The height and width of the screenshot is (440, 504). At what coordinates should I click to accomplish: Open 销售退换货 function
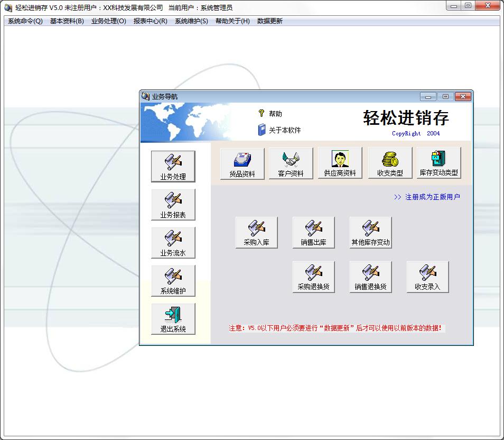click(x=371, y=277)
